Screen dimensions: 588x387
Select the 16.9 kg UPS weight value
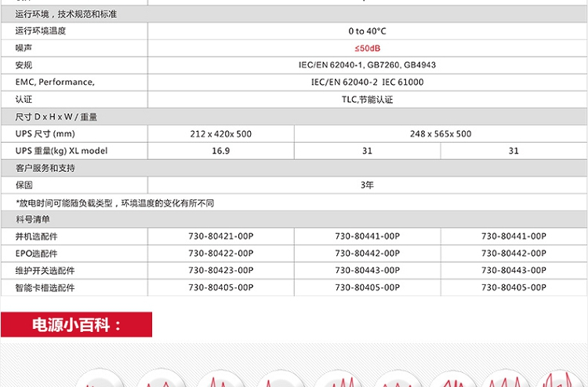click(x=221, y=151)
